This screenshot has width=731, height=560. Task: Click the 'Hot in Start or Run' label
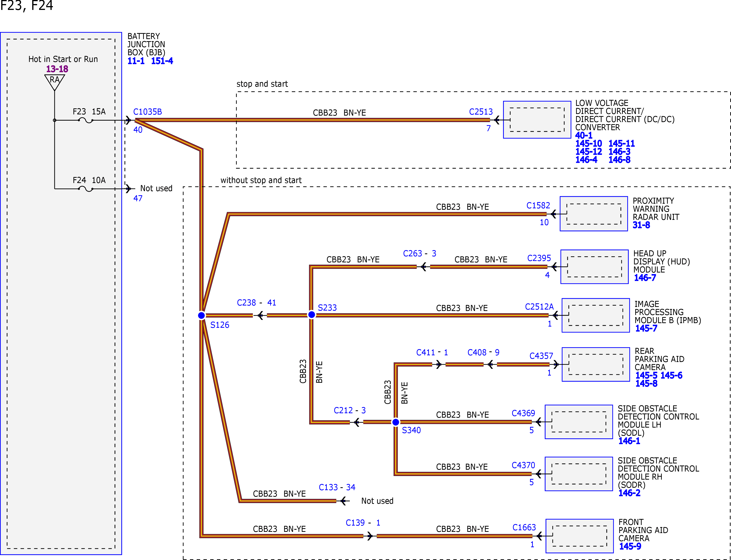63,59
